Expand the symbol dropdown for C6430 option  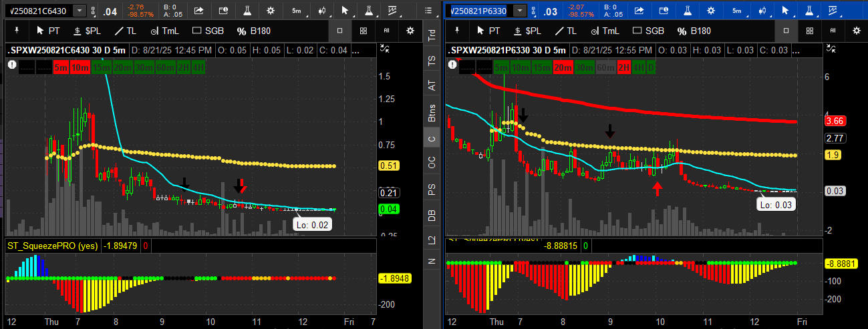click(x=80, y=11)
